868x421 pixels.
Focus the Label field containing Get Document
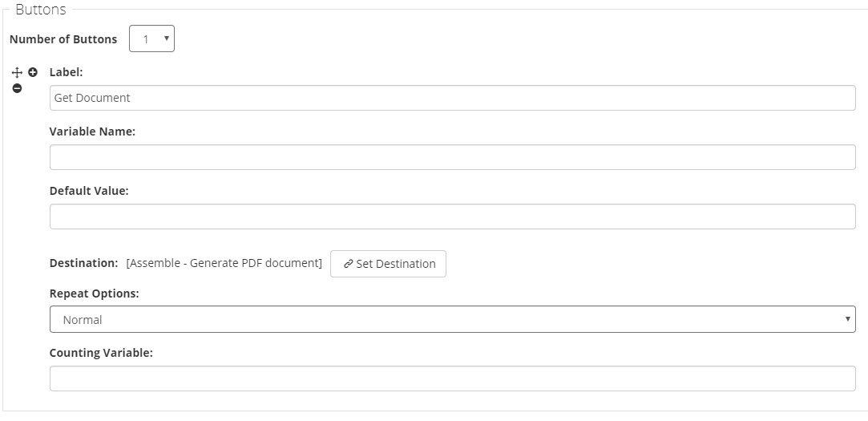coord(452,98)
